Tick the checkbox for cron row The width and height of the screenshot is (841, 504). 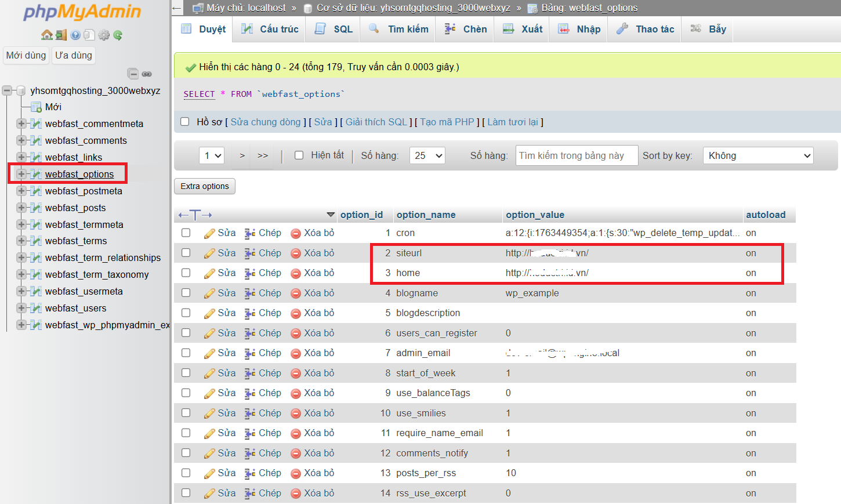tap(186, 233)
